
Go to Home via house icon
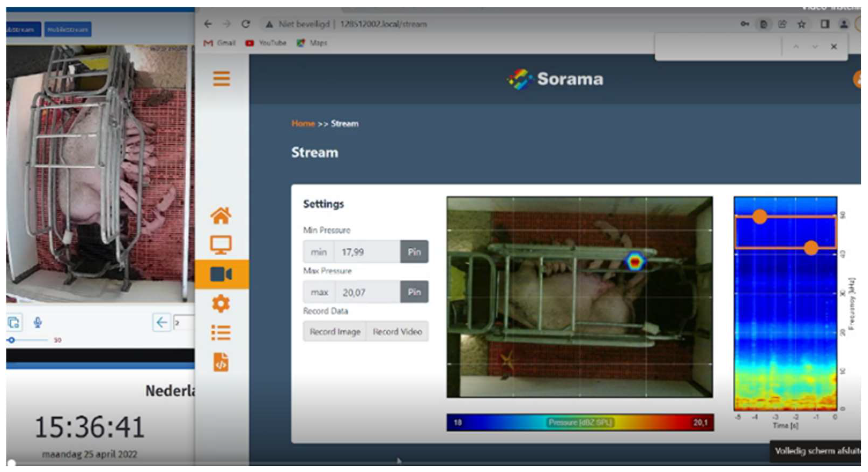click(221, 215)
